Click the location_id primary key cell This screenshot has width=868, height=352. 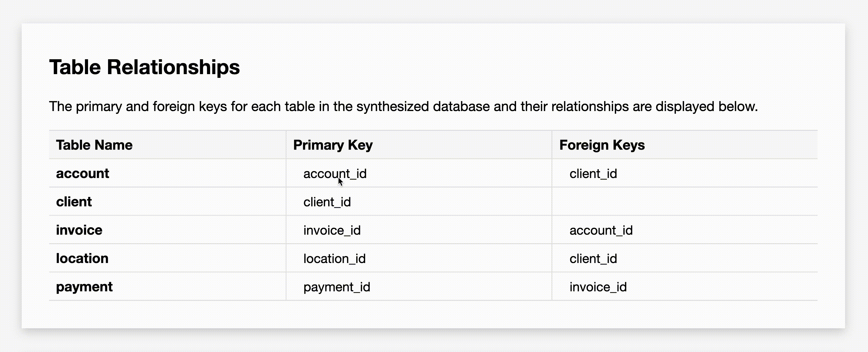click(x=334, y=259)
